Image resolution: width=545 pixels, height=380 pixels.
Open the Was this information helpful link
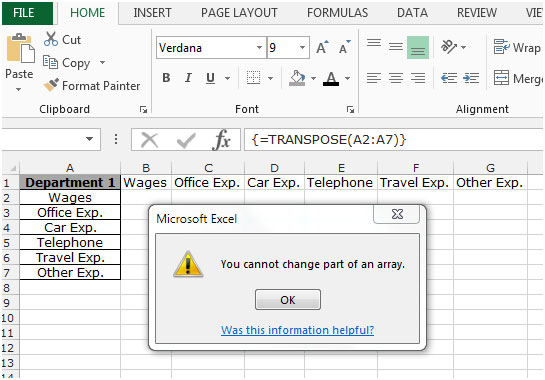298,330
